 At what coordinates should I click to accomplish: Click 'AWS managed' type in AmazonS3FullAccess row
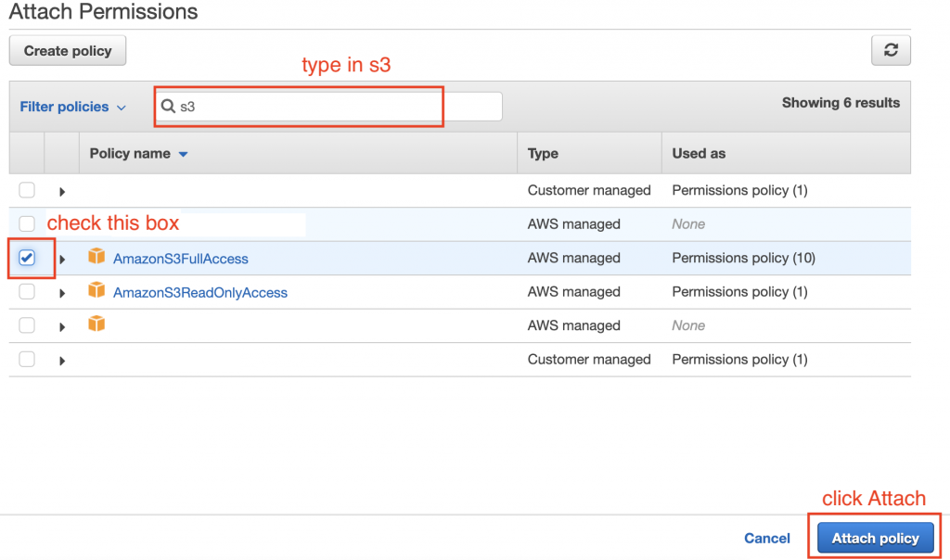click(573, 258)
